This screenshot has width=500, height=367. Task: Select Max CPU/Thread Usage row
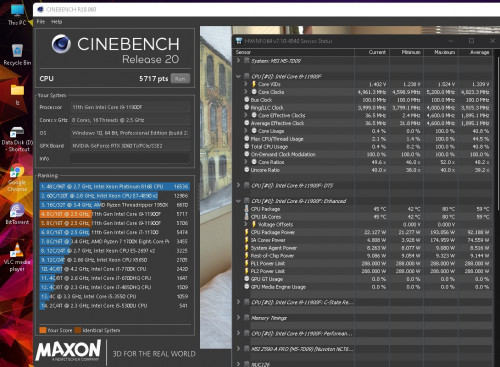[x=363, y=139]
